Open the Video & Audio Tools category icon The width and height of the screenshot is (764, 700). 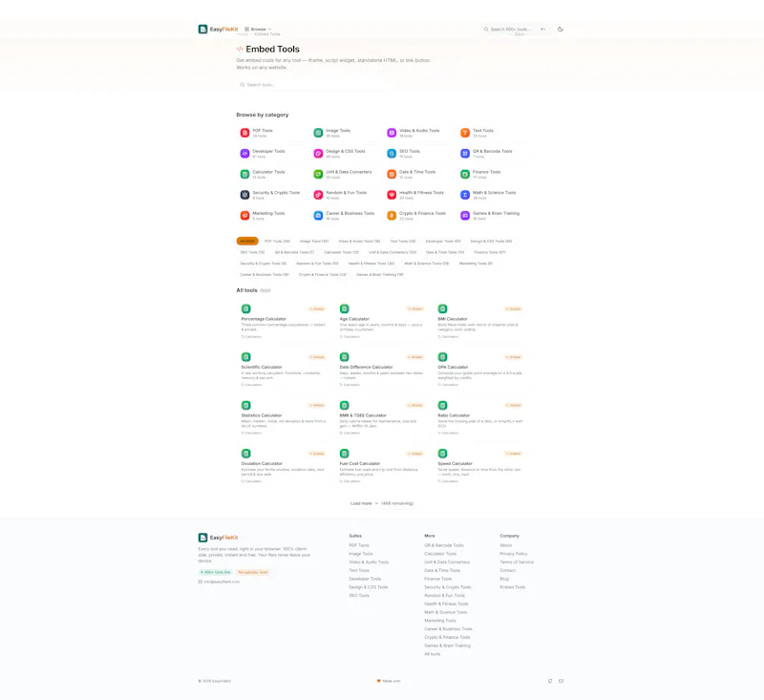392,133
